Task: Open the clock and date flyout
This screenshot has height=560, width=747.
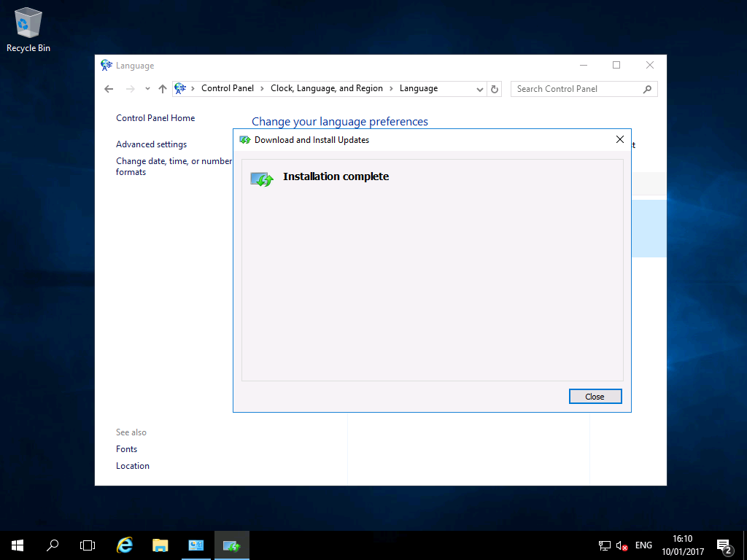Action: (x=682, y=545)
